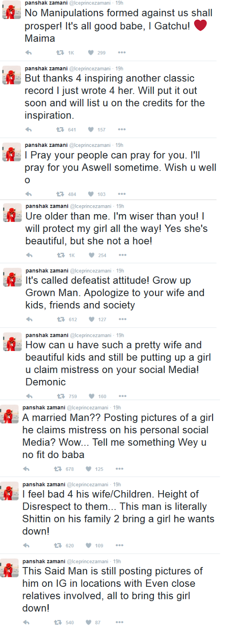242x644 pixels.
Task: Click panshak zamani name on "Ure older" tweet
Action: coord(47,206)
